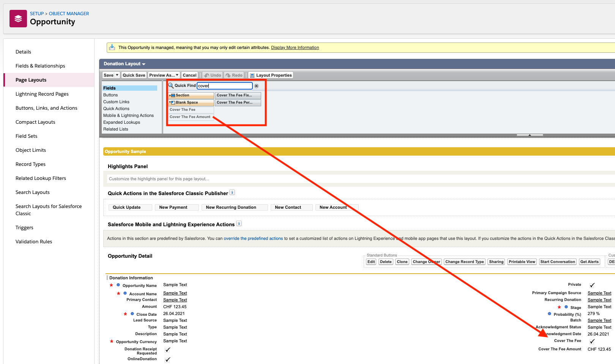Click the Undo arrow icon
615x364 pixels.
(207, 75)
